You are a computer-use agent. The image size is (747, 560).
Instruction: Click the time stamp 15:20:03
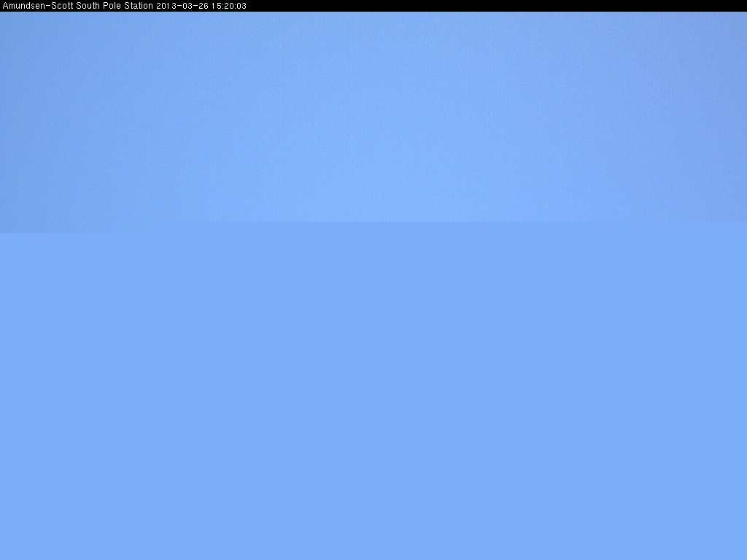[x=229, y=6]
